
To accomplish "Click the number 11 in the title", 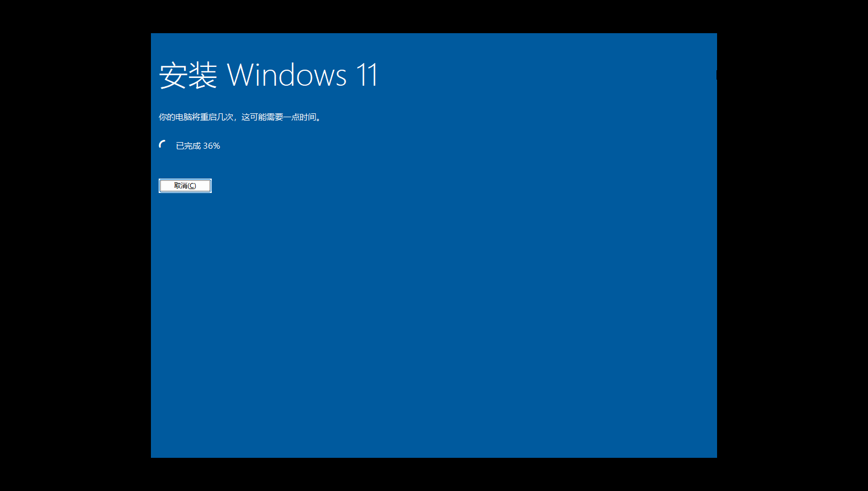I will click(x=367, y=75).
